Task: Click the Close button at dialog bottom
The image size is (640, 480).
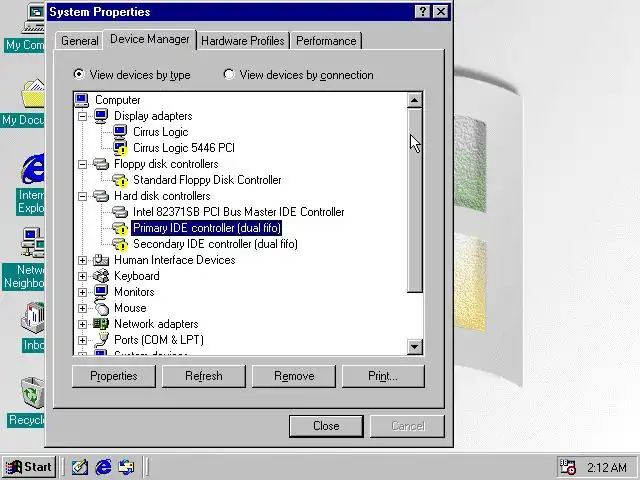Action: (x=326, y=426)
